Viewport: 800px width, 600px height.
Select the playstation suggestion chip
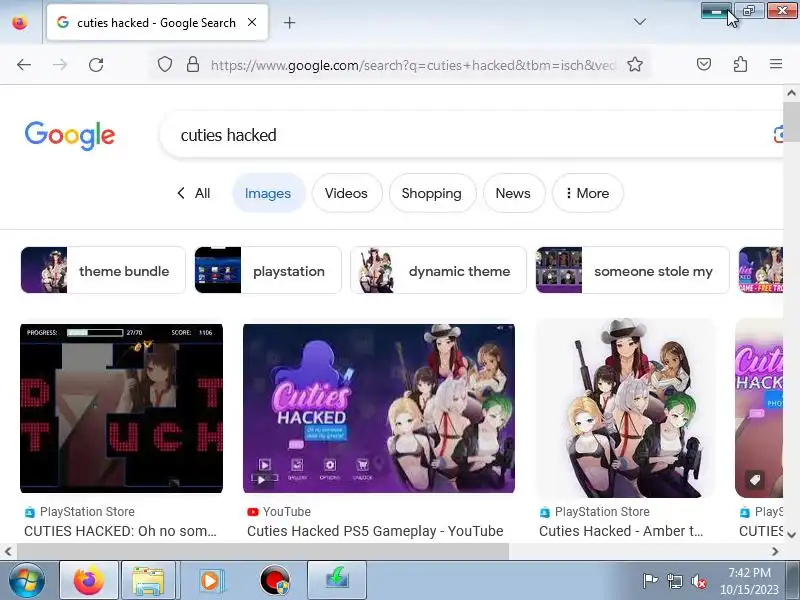268,270
